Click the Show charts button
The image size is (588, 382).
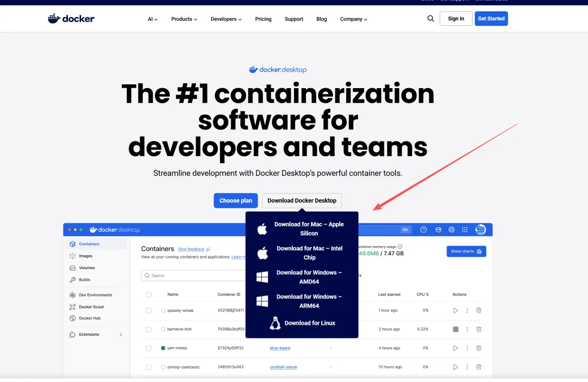466,251
